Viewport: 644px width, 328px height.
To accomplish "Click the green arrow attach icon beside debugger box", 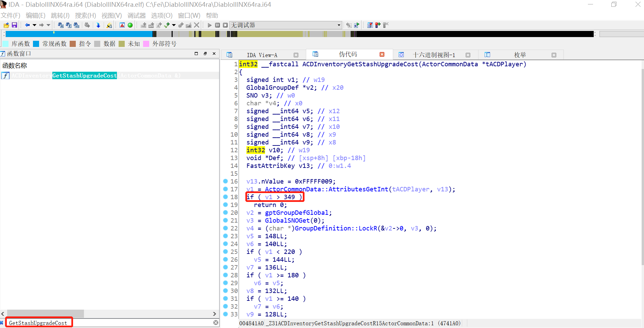I will click(x=356, y=25).
